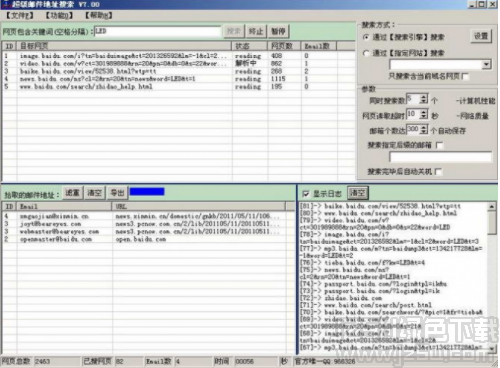
Task: Click the 官方唯一QQ text in status bar
Action: 325,361
